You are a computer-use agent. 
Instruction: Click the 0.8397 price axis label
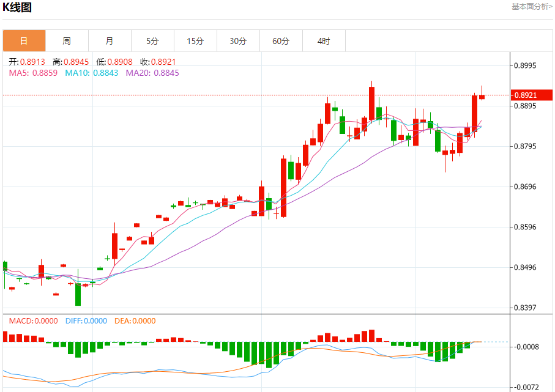[525, 308]
